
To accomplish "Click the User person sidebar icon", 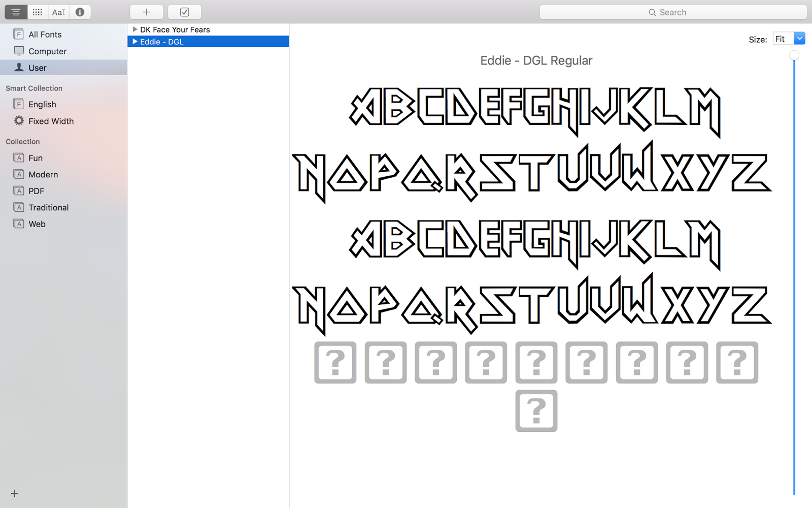I will pos(19,67).
